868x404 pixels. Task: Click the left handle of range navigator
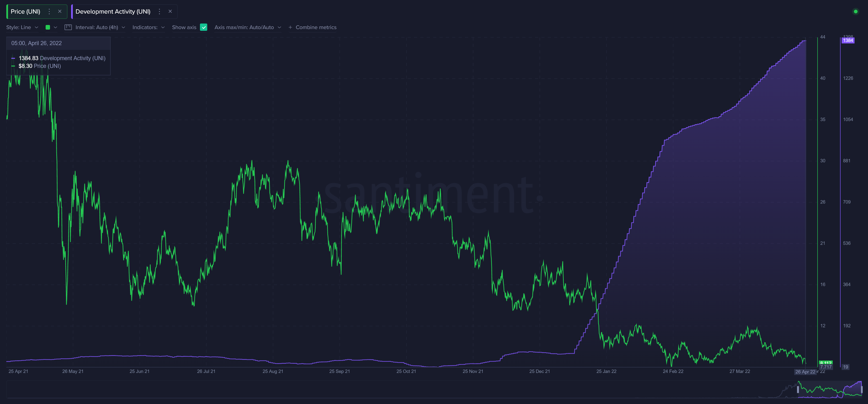pos(798,389)
